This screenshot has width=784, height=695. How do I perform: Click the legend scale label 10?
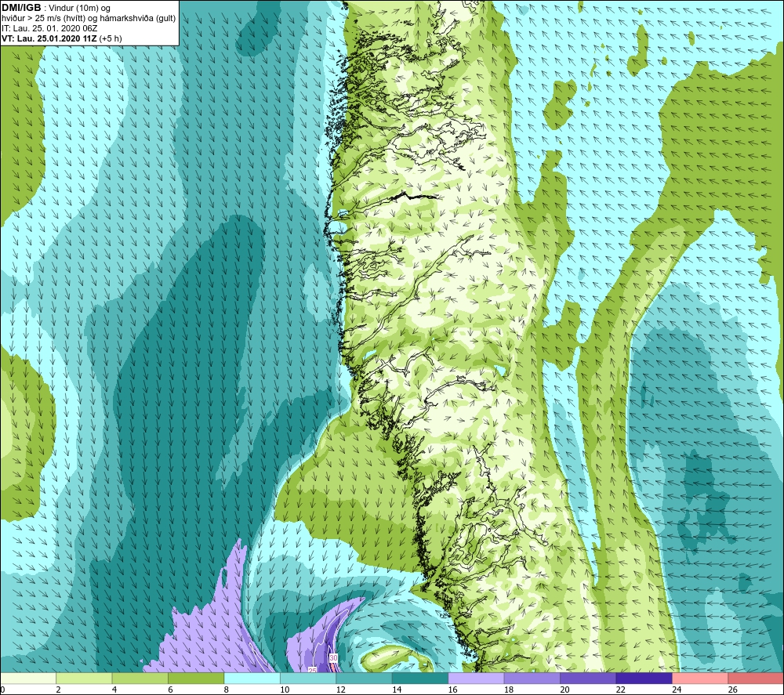click(x=285, y=690)
